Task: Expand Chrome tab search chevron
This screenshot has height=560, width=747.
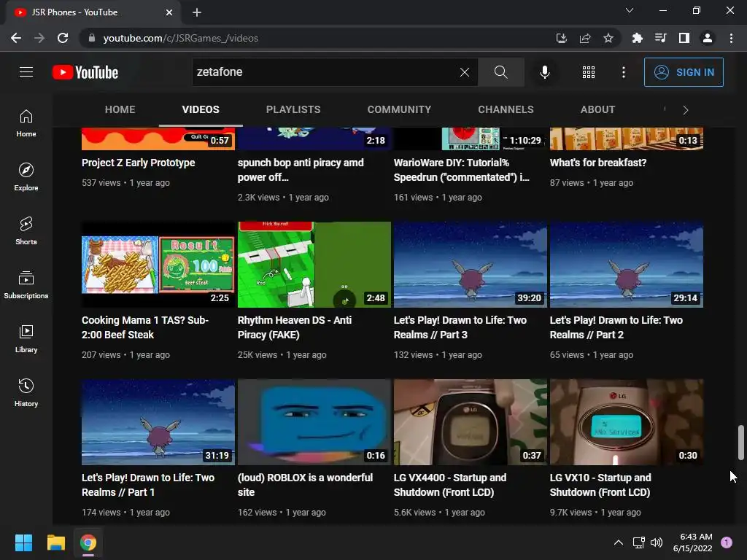Action: 630,10
